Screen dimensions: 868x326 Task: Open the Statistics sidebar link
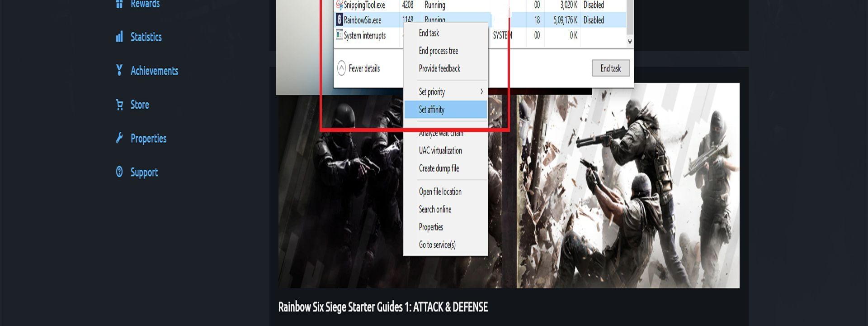(x=146, y=37)
